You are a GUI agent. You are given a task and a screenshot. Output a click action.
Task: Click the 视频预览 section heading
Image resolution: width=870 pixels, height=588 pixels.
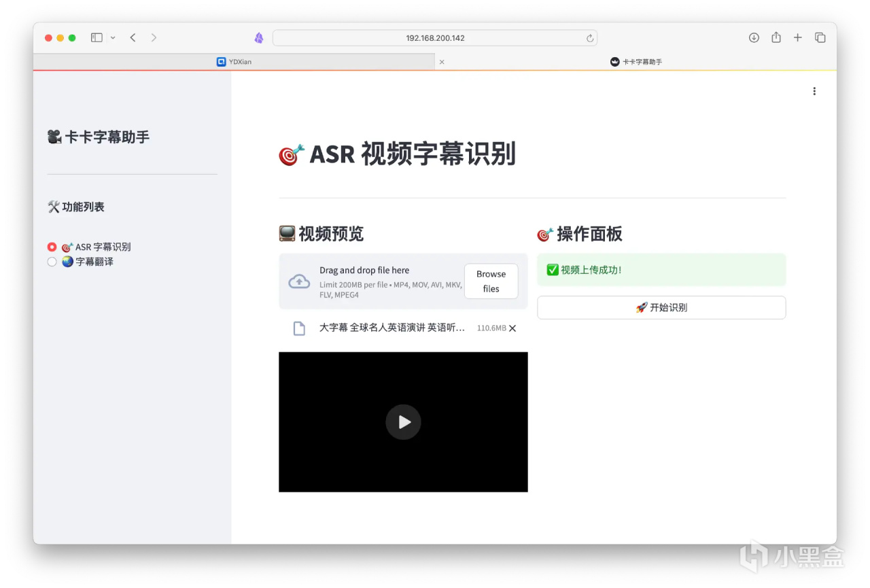click(321, 234)
